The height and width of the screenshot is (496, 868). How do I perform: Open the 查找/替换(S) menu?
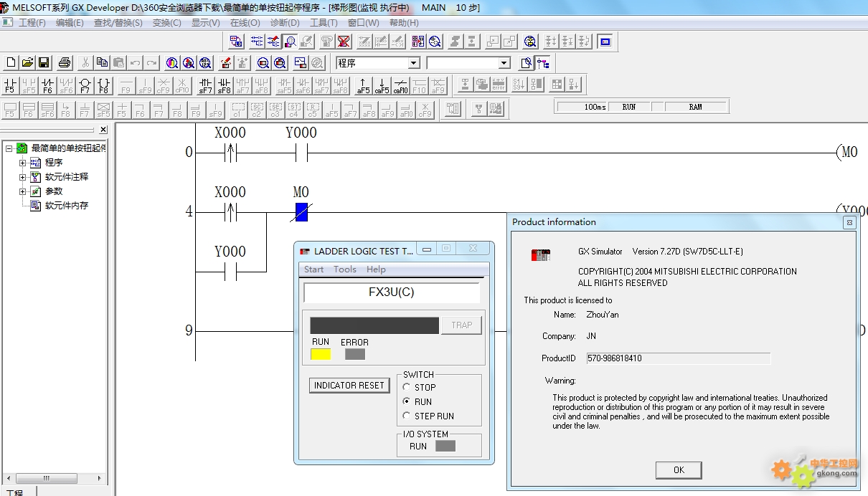coord(118,23)
